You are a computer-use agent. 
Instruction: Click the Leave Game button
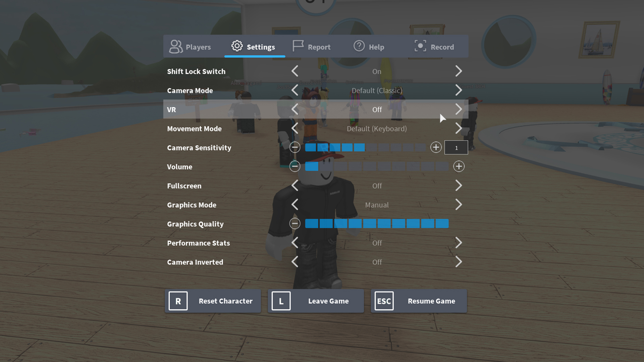point(316,301)
